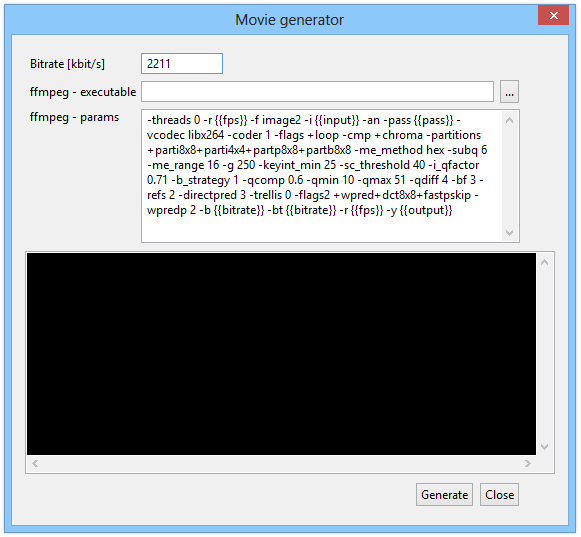
Task: Click the output console scroll-up arrow
Action: (x=544, y=262)
